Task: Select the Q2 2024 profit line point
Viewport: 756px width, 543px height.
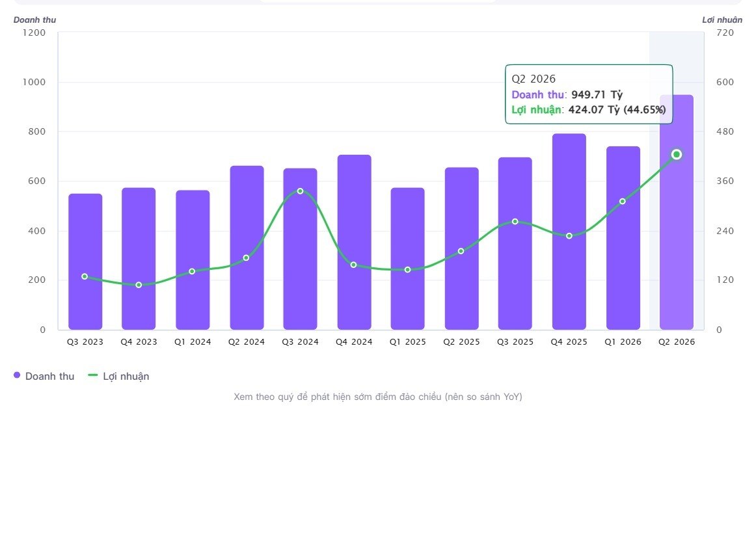Action: (246, 258)
